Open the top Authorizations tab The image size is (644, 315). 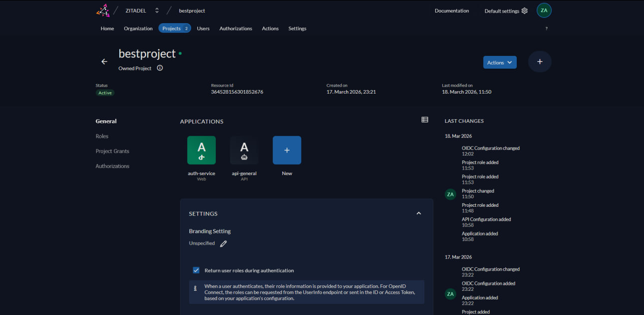(x=236, y=29)
